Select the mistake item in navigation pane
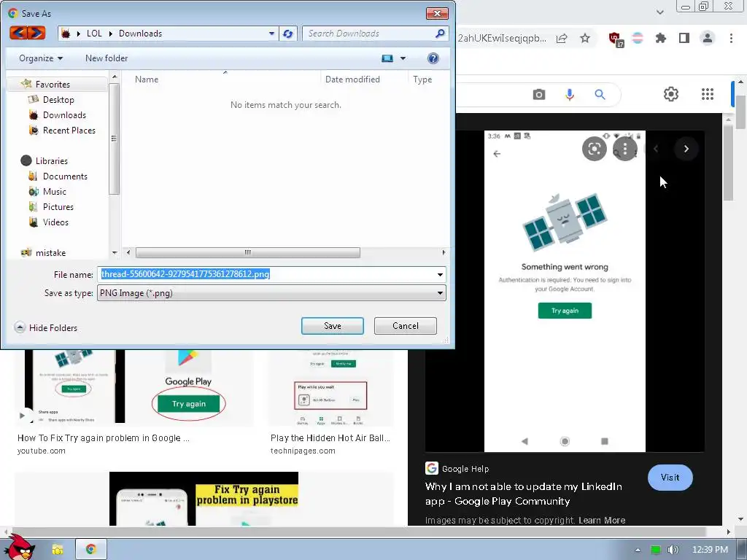This screenshot has height=560, width=747. pos(50,253)
